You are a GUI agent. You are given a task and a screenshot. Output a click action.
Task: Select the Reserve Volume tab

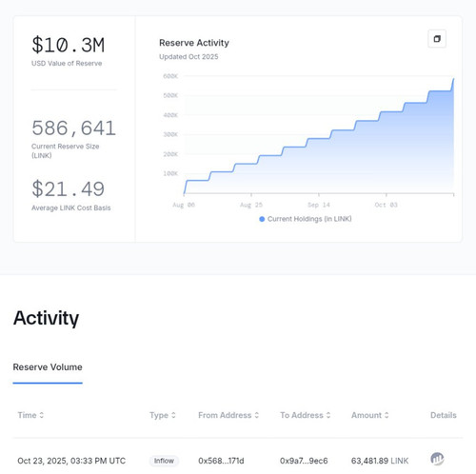point(48,367)
